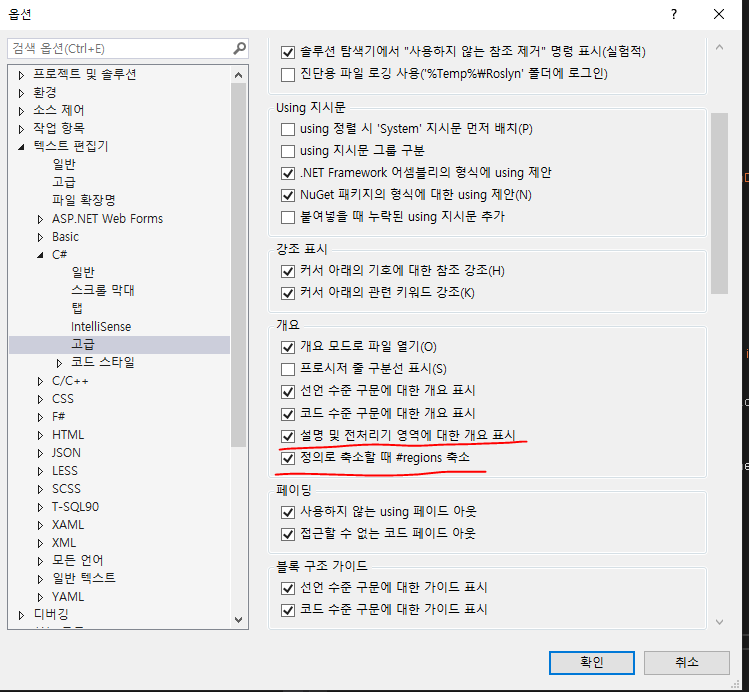Select 고급 under C#

(x=119, y=345)
